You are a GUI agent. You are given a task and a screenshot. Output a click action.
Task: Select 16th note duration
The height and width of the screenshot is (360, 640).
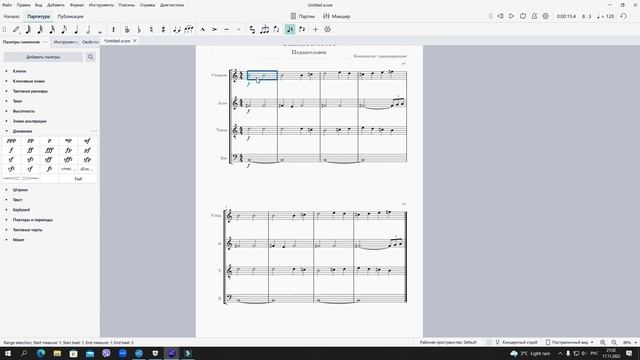pos(52,29)
